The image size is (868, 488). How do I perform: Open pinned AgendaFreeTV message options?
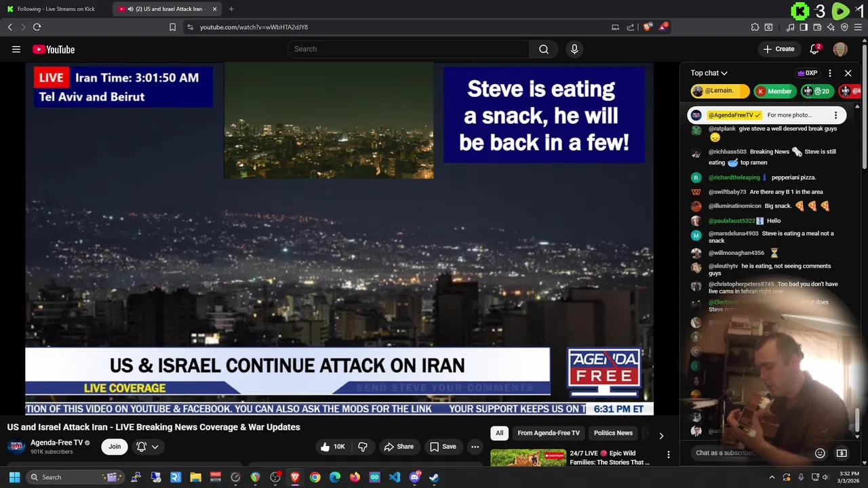pos(835,115)
